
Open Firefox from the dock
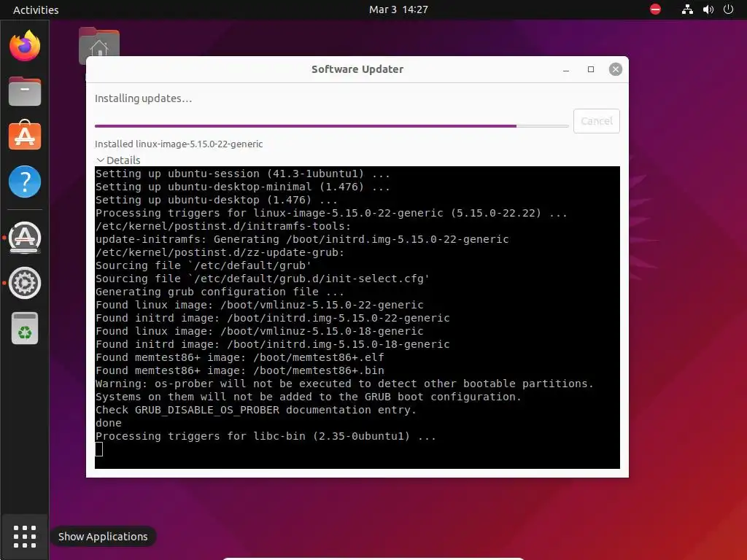(25, 46)
